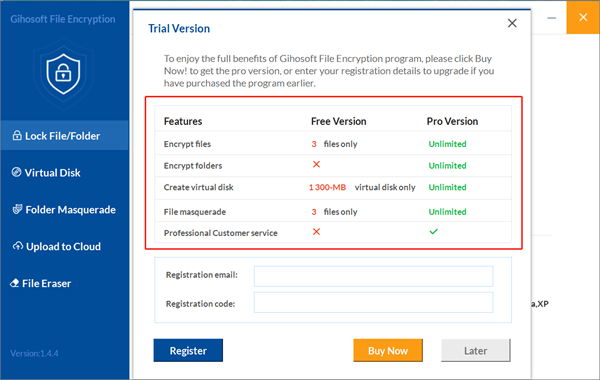Focus the Registration code field

click(x=373, y=303)
